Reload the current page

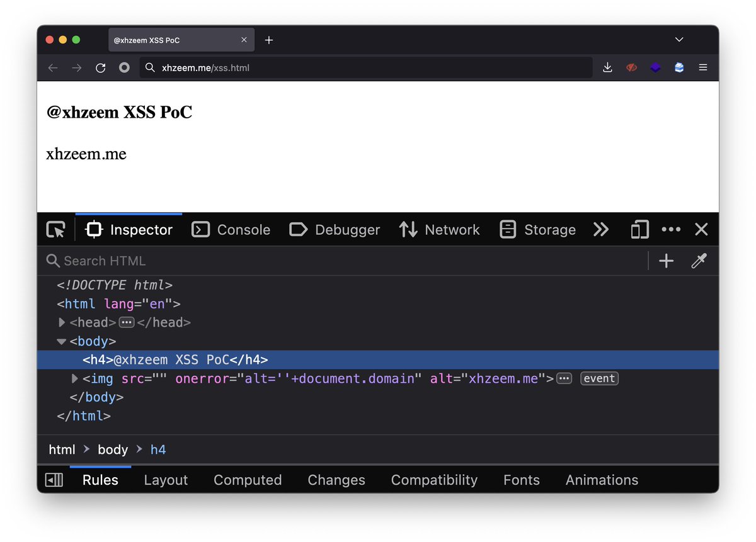point(100,68)
